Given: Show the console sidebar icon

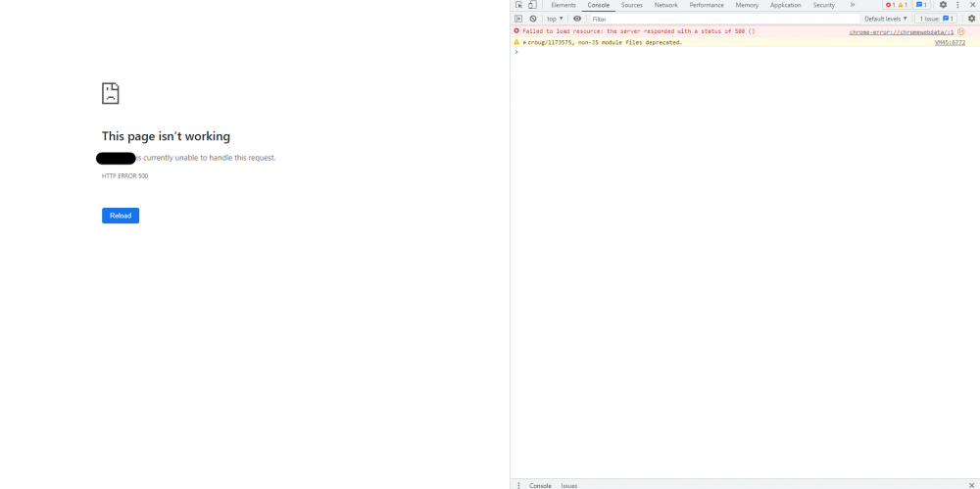Looking at the screenshot, I should [518, 19].
